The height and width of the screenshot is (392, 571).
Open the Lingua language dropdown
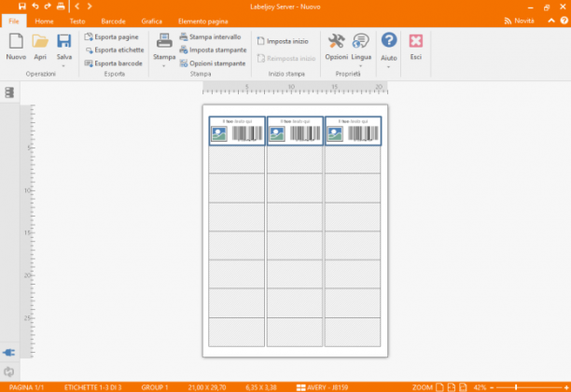coord(361,66)
